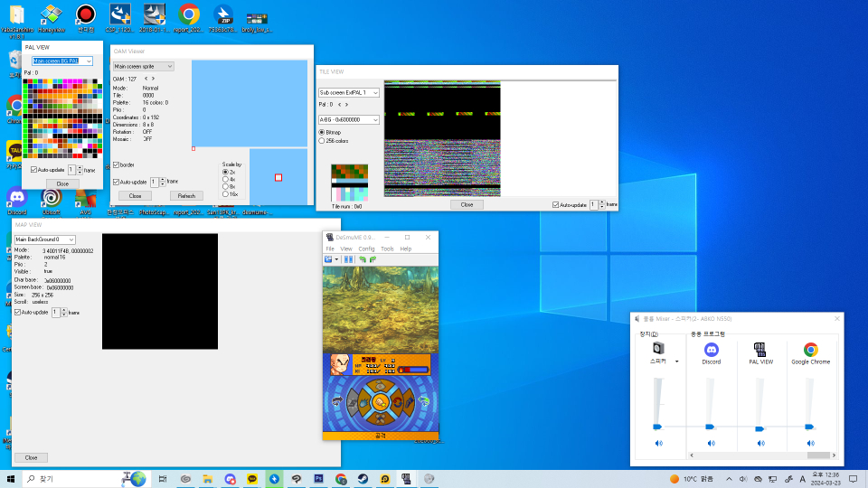The image size is (868, 488).
Task: Close the PAL VIEW window with Close button
Action: (x=62, y=183)
